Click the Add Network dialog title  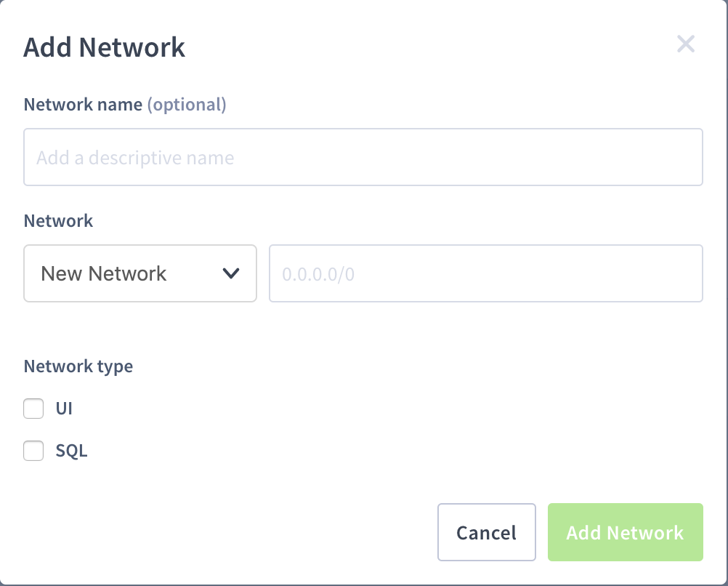click(x=104, y=47)
